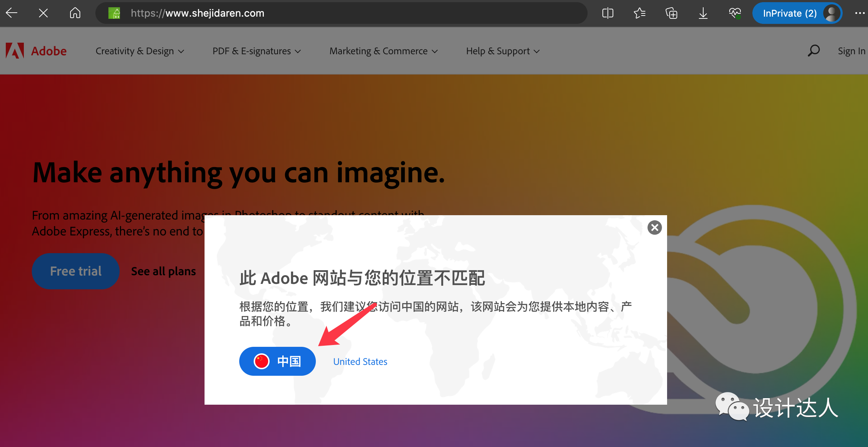The image size is (868, 447).
Task: Select the United States link
Action: tap(360, 361)
